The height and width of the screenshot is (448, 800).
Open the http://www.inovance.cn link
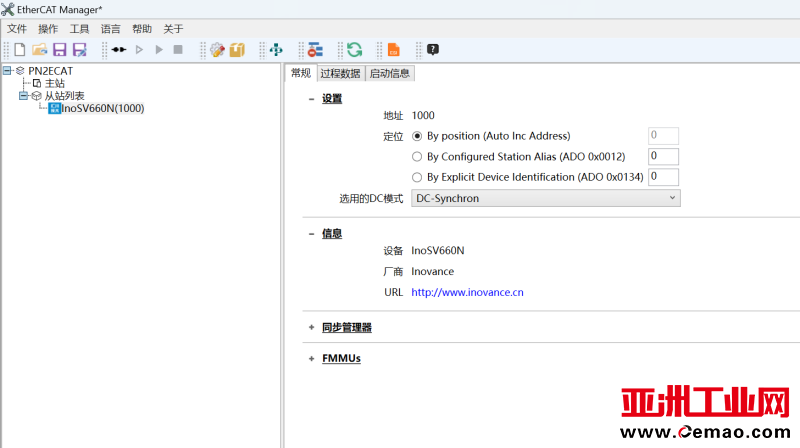click(467, 292)
